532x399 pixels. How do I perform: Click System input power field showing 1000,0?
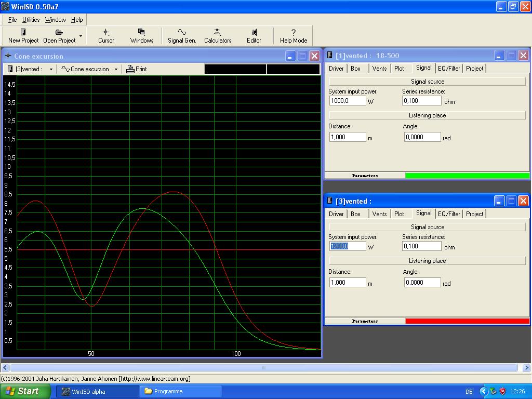347,101
